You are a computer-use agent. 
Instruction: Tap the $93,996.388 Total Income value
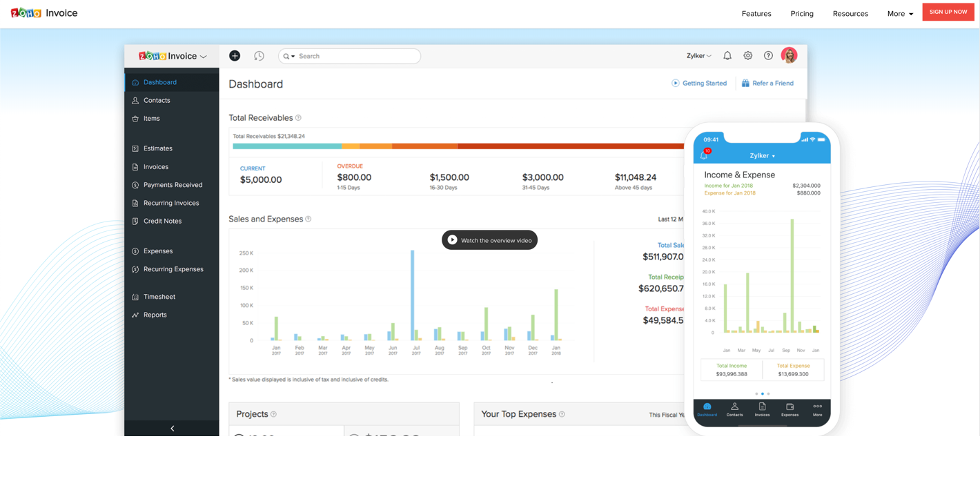click(x=732, y=374)
